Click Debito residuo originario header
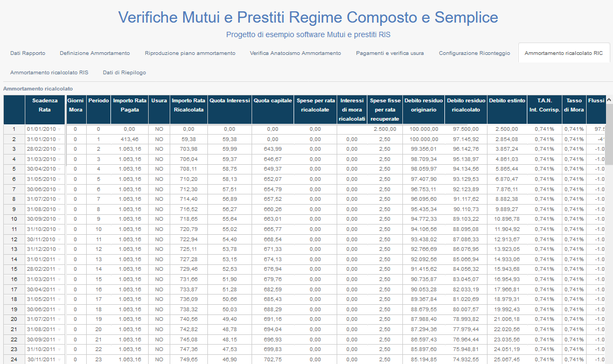This screenshot has height=364, width=613. (423, 109)
